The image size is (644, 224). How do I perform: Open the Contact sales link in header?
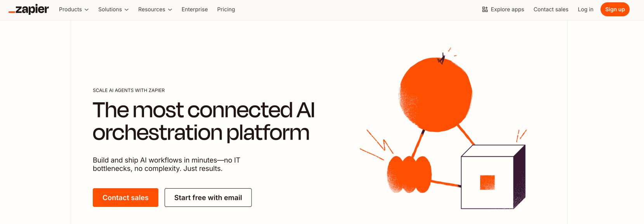coord(550,9)
